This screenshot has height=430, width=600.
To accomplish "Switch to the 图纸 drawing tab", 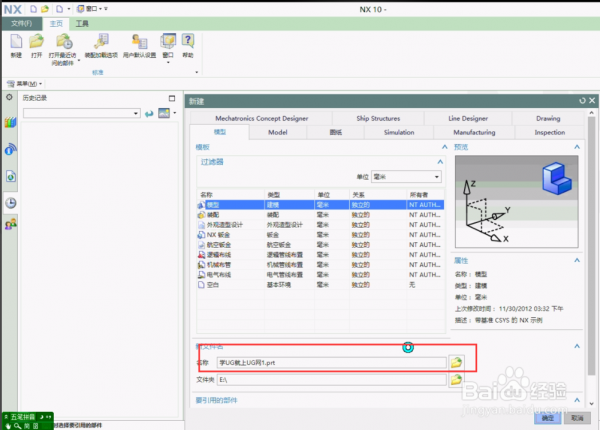I will (x=336, y=132).
